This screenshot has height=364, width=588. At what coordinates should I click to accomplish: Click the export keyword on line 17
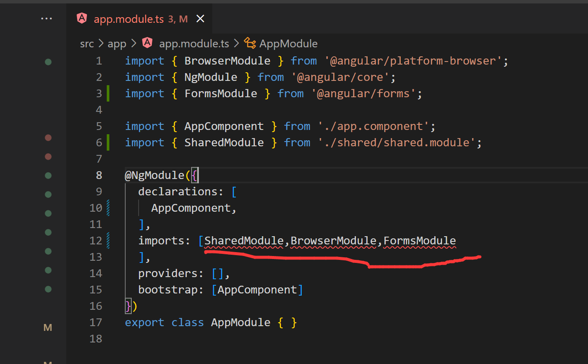tap(145, 323)
